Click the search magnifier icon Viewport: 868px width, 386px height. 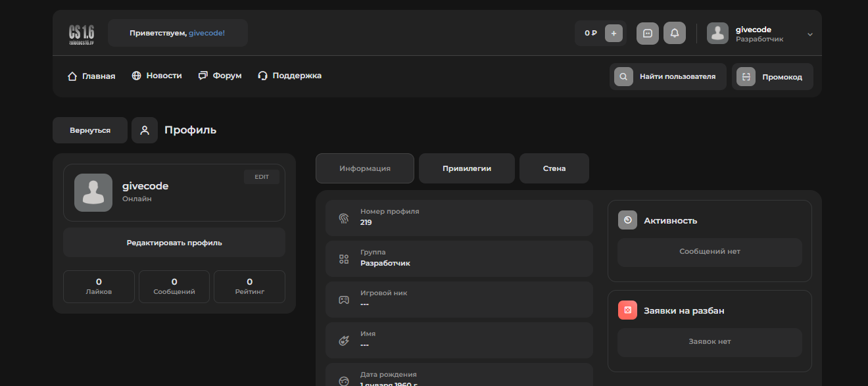(623, 77)
